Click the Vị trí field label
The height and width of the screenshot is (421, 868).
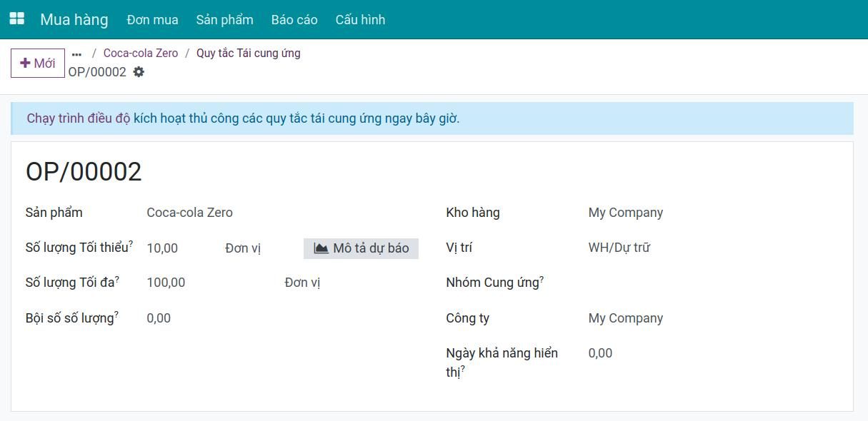pos(459,248)
